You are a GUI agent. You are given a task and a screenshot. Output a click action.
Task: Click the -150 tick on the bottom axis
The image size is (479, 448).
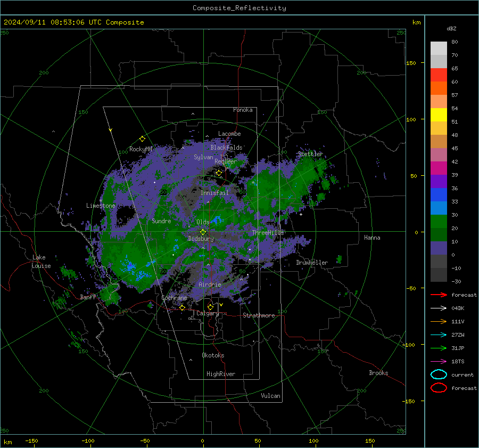coord(31,441)
